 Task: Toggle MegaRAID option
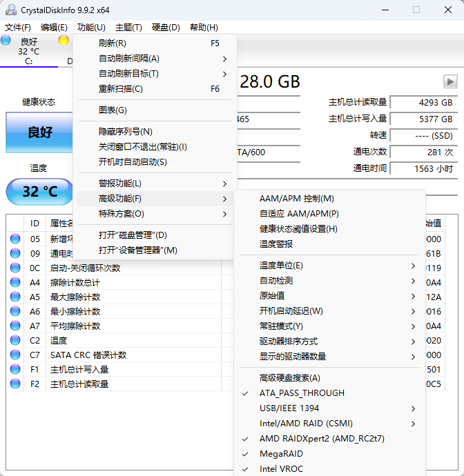pos(329,454)
